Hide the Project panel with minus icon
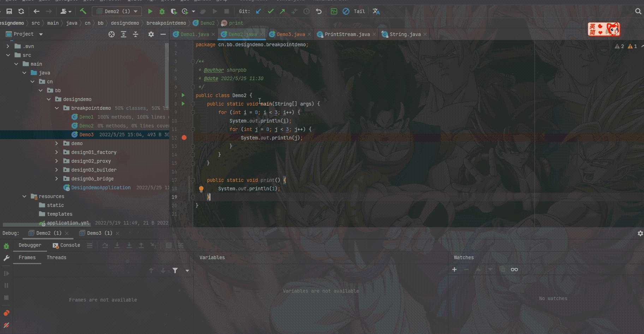The width and height of the screenshot is (644, 334). (x=163, y=34)
